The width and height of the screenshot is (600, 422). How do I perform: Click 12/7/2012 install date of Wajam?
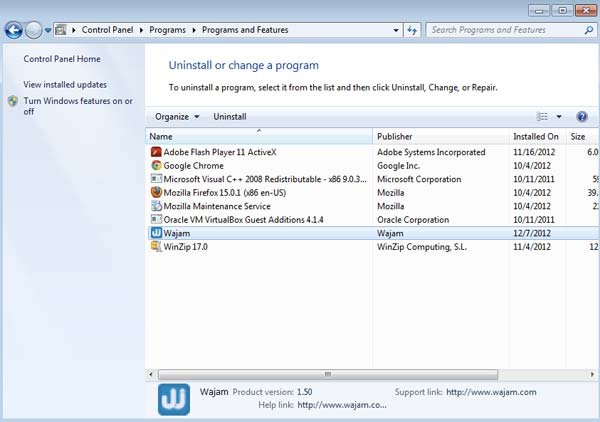coord(532,233)
